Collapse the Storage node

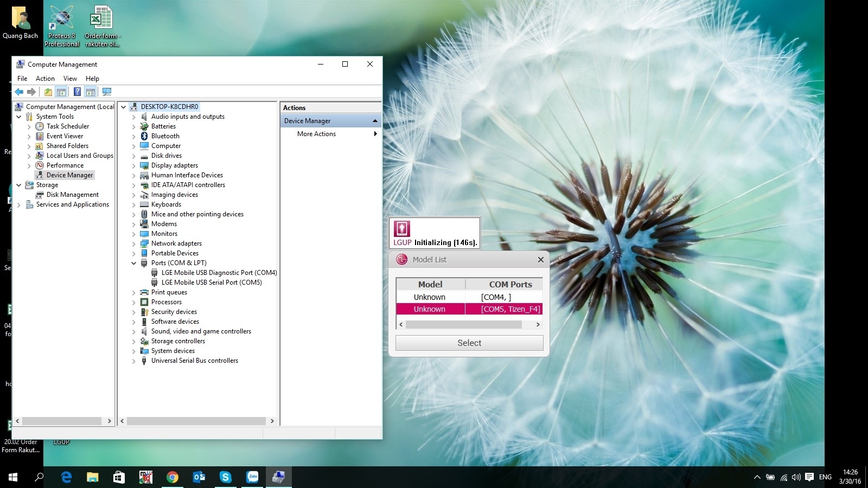(19, 185)
